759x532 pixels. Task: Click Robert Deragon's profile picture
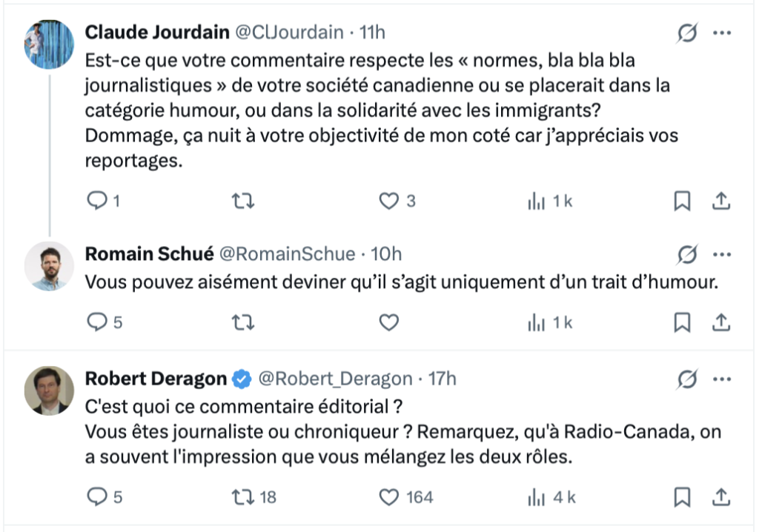pyautogui.click(x=49, y=390)
